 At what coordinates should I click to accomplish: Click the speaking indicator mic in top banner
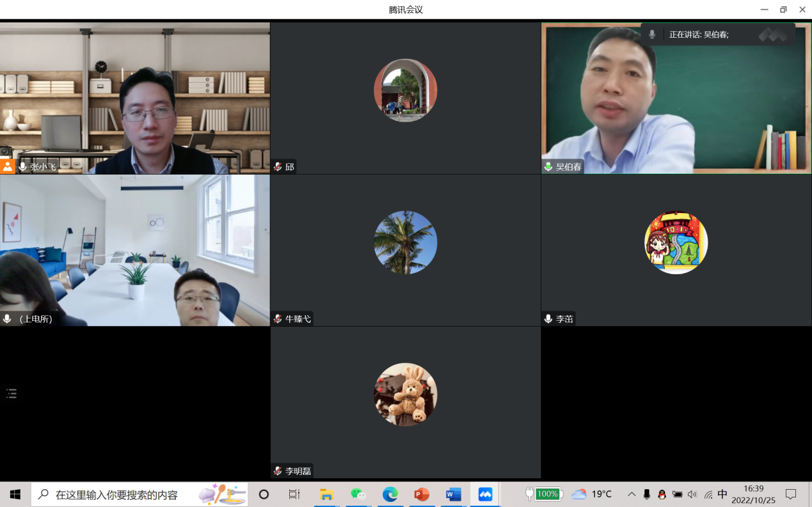652,35
